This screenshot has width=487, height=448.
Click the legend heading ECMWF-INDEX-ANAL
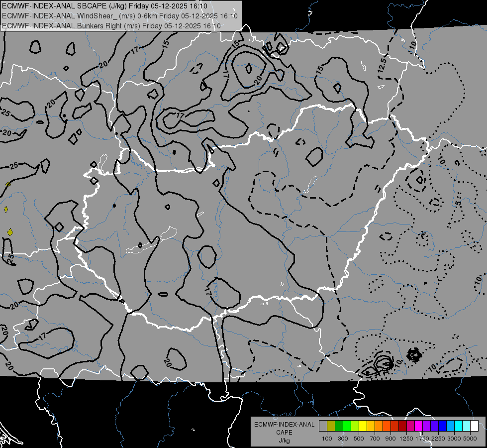click(x=284, y=425)
